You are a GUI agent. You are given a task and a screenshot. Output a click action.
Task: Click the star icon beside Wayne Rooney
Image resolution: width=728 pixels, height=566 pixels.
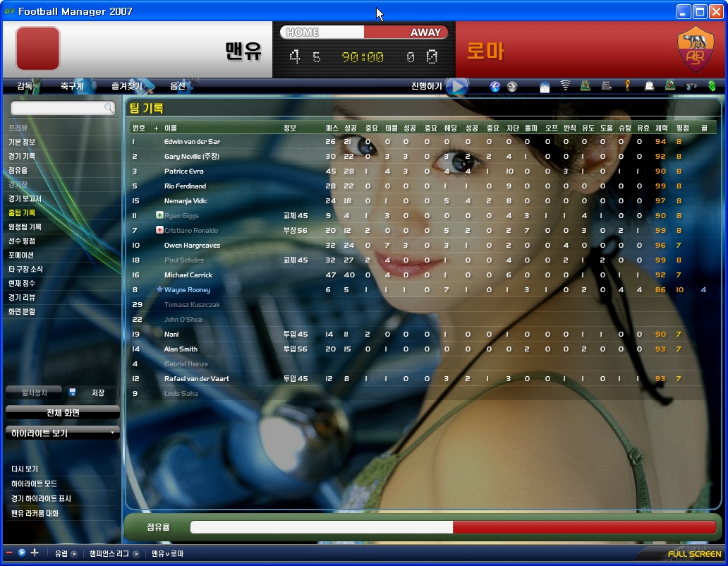(x=159, y=289)
